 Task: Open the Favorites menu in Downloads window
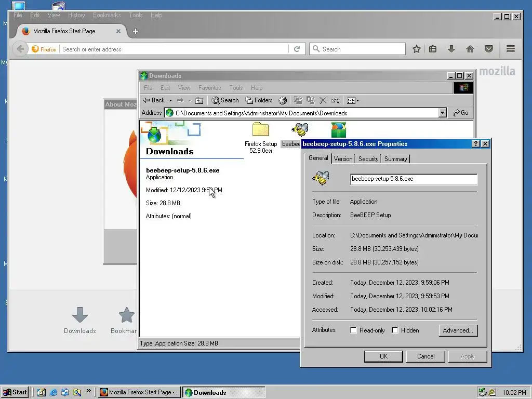click(x=210, y=88)
